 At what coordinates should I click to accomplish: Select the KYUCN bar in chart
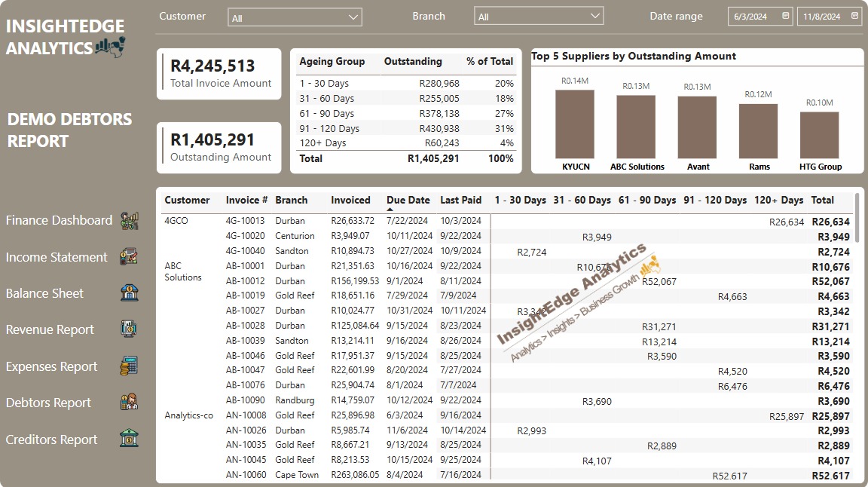point(574,124)
